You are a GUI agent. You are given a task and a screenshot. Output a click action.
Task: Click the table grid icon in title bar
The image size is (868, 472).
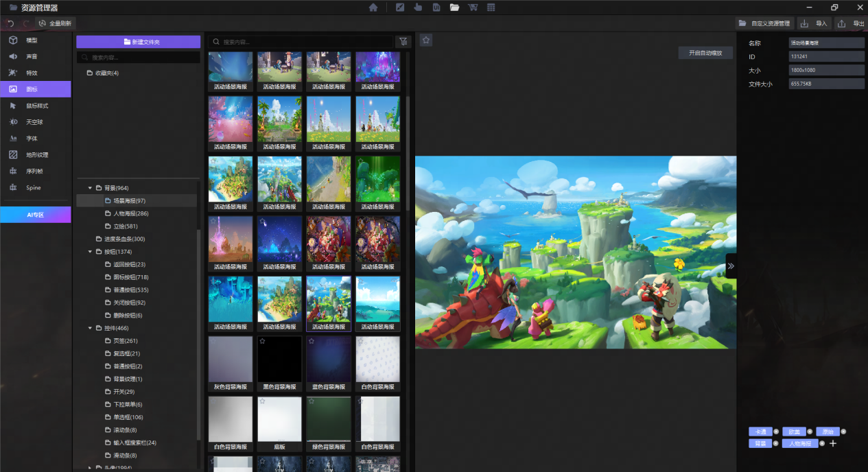pyautogui.click(x=491, y=8)
